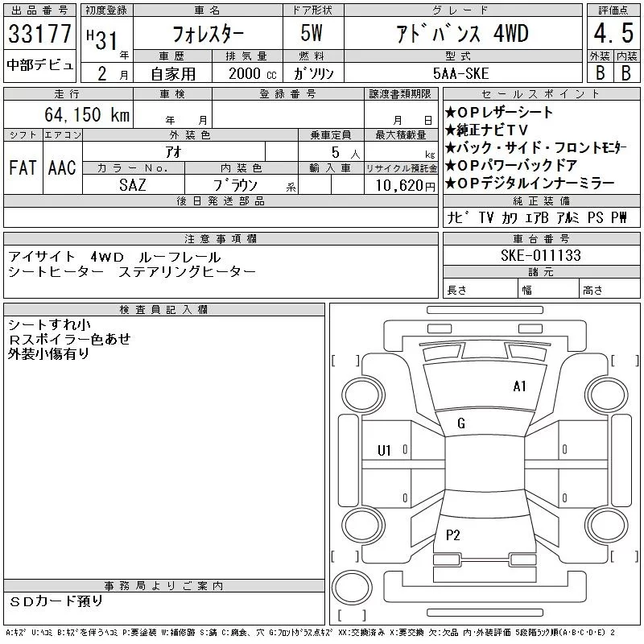Click inspector note Rスポイラー色あせ
Screen dimensions: 644x644
[69, 339]
